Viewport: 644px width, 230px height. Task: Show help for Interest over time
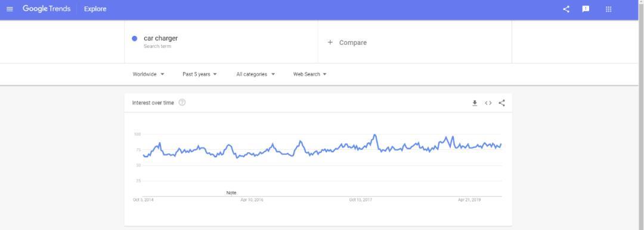coord(182,102)
